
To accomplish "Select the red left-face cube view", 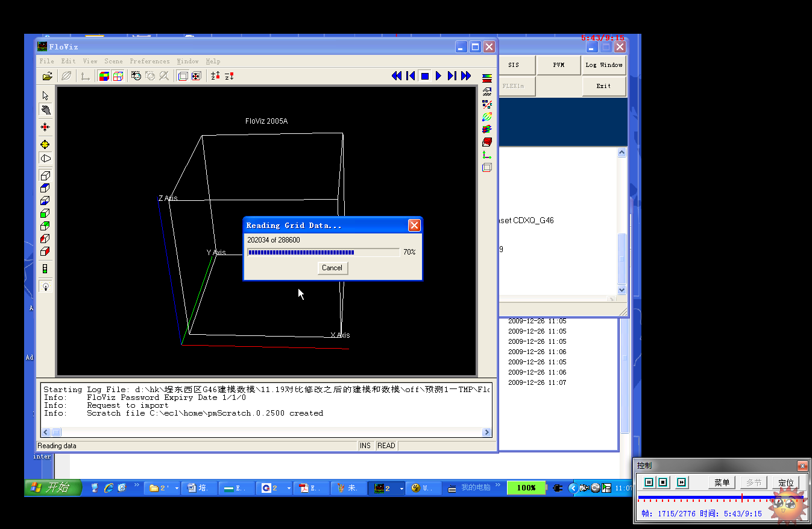I will [45, 239].
